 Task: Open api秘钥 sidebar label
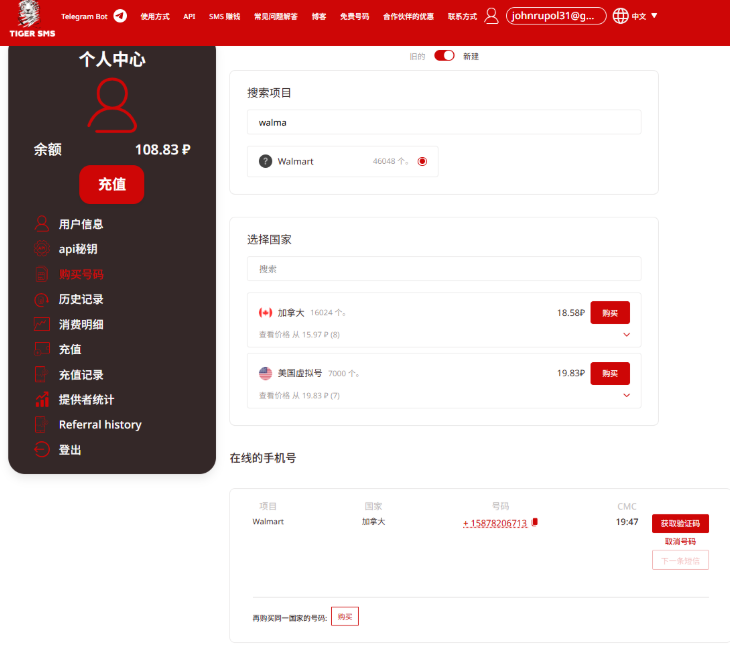pos(78,249)
